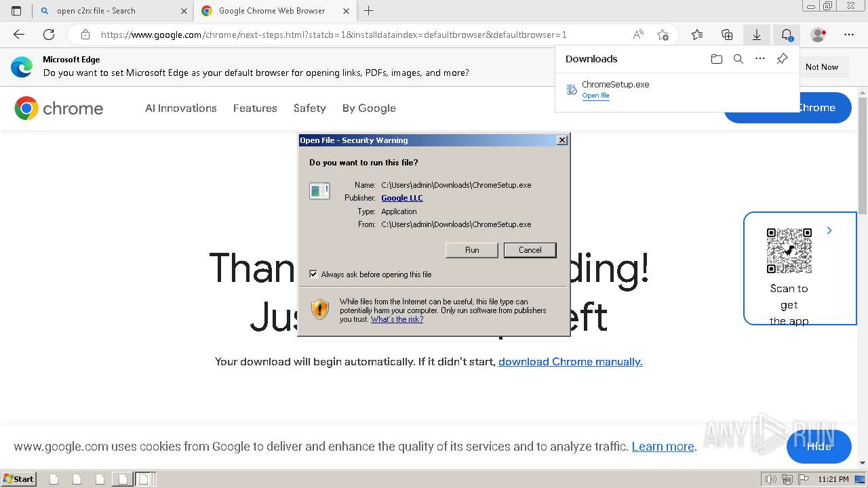Add this page to favorites
This screenshot has height=488, width=868.
[663, 35]
